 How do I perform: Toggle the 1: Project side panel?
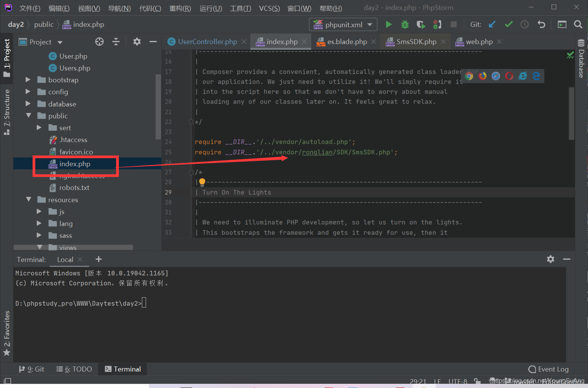(7, 57)
